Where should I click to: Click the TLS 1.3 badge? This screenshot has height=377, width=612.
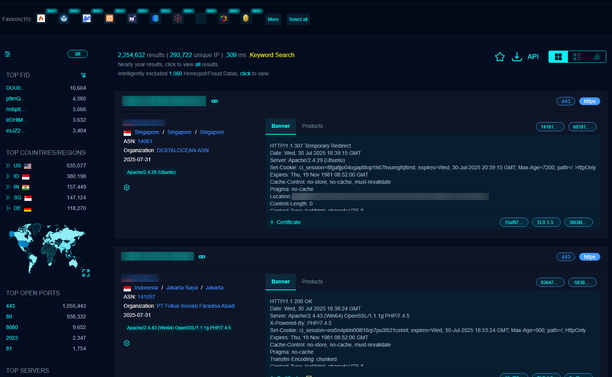click(546, 222)
